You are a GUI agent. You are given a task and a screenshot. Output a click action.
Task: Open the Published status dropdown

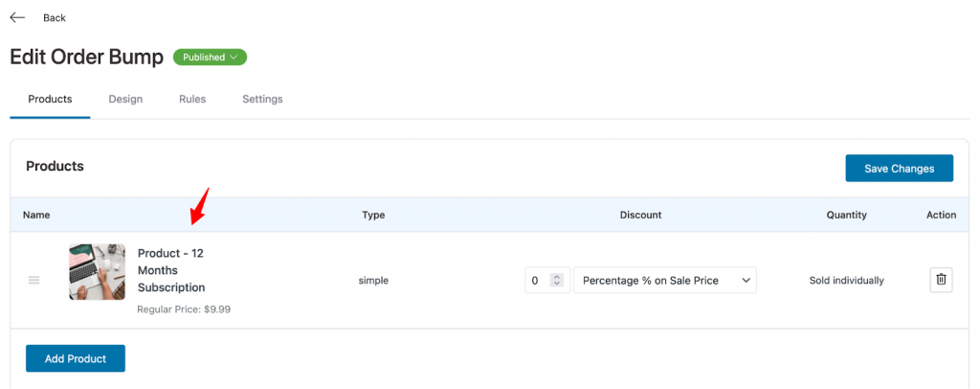tap(210, 57)
